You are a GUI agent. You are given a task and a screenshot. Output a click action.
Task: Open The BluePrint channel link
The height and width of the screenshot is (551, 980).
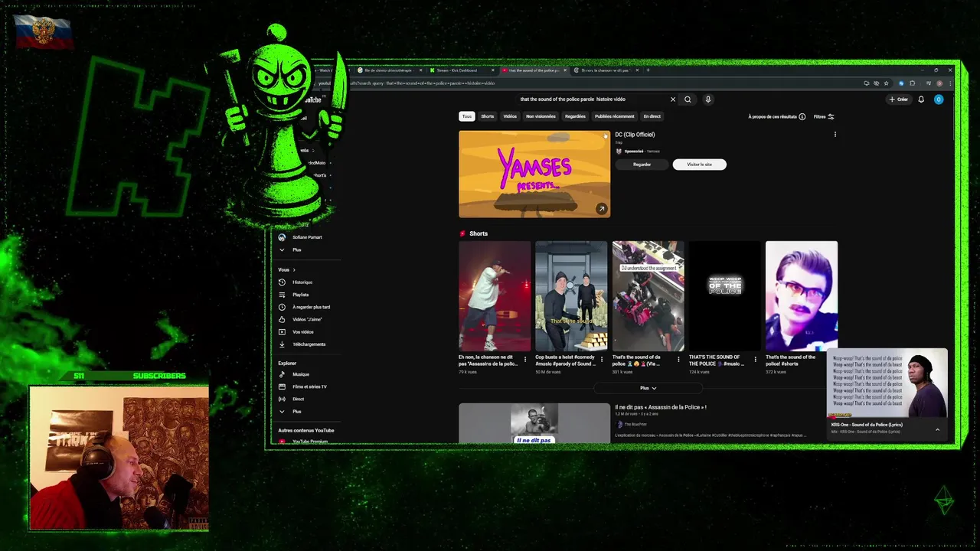point(635,424)
